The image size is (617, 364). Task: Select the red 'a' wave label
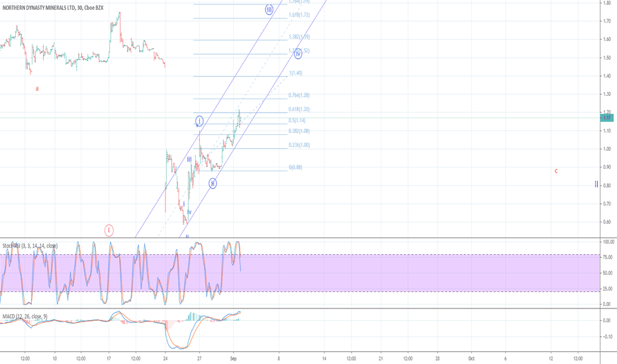[37, 89]
